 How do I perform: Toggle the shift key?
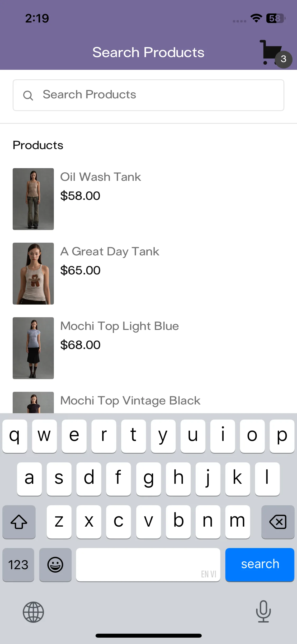coord(19,522)
